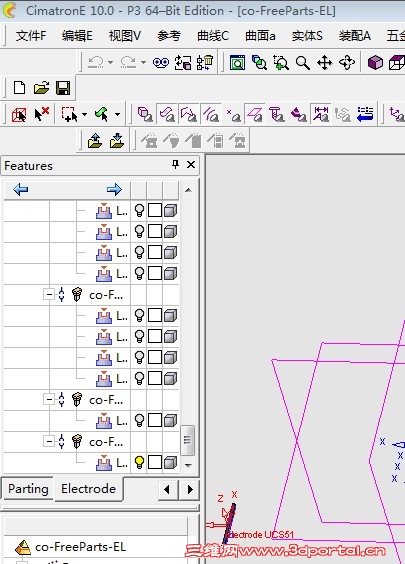Open the Undo history dropdown arrow
The width and height of the screenshot is (405, 564).
(x=110, y=63)
